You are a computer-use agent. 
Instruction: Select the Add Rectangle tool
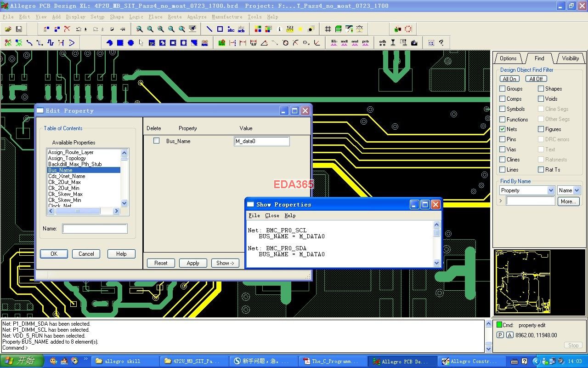pos(220,29)
